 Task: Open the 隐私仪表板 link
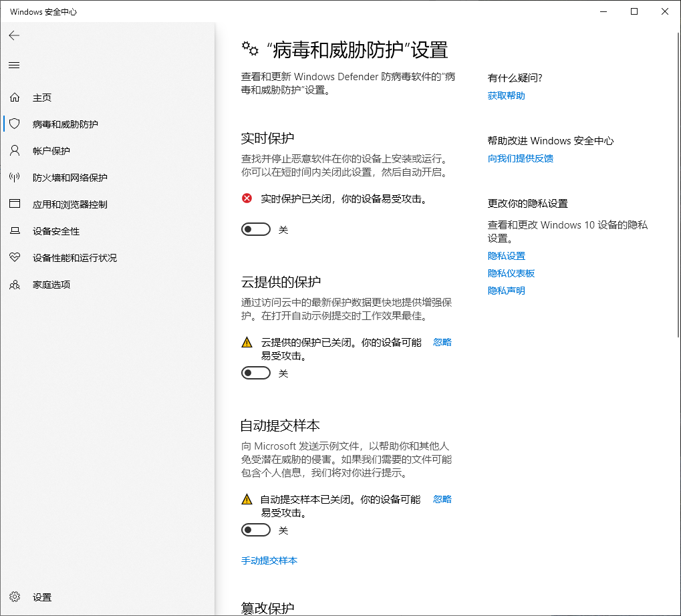point(511,273)
